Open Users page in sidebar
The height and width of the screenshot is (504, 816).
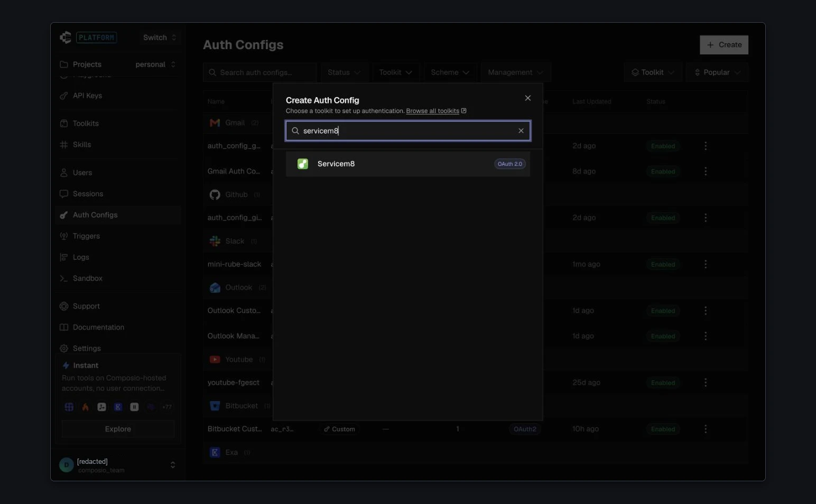coord(82,173)
